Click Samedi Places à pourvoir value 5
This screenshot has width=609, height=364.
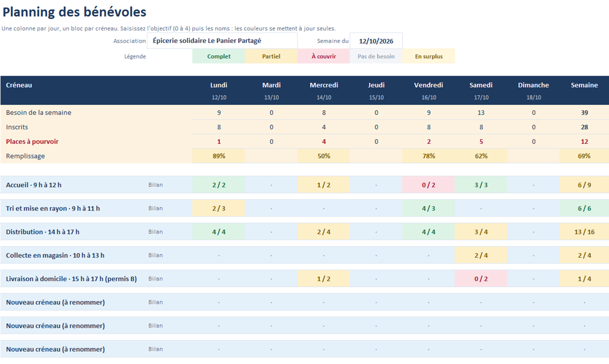coord(481,141)
